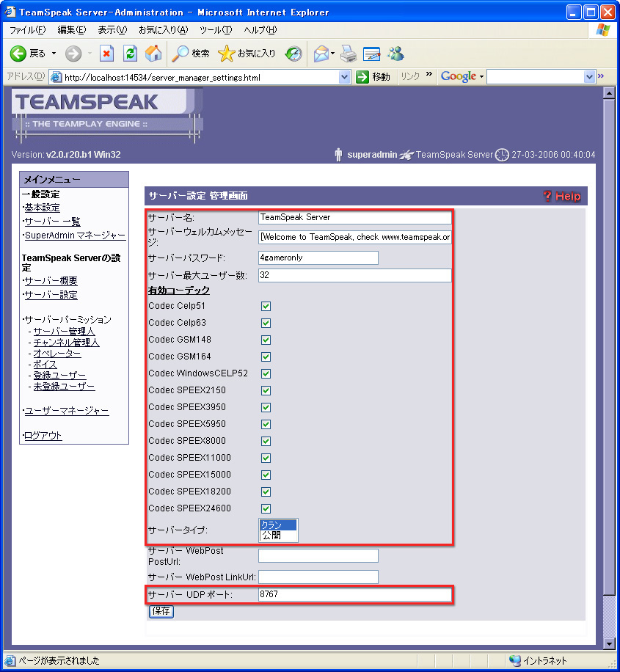Disable the Codec SPEEX24600 checkbox

pyautogui.click(x=266, y=508)
